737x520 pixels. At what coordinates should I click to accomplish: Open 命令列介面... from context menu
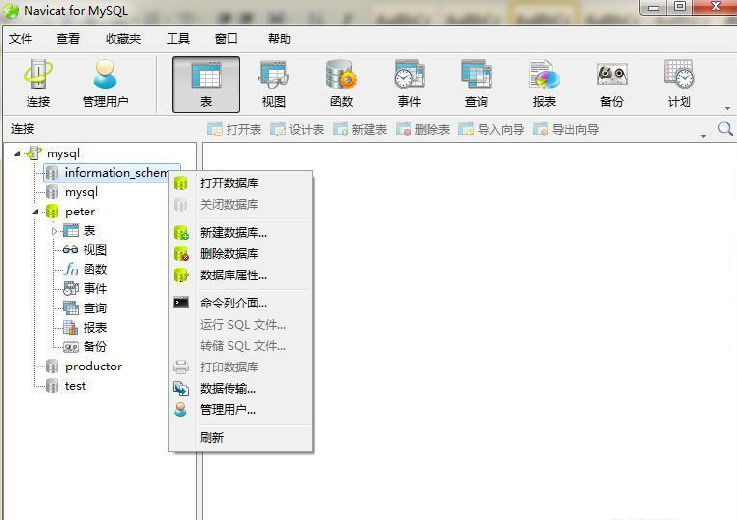tap(233, 302)
